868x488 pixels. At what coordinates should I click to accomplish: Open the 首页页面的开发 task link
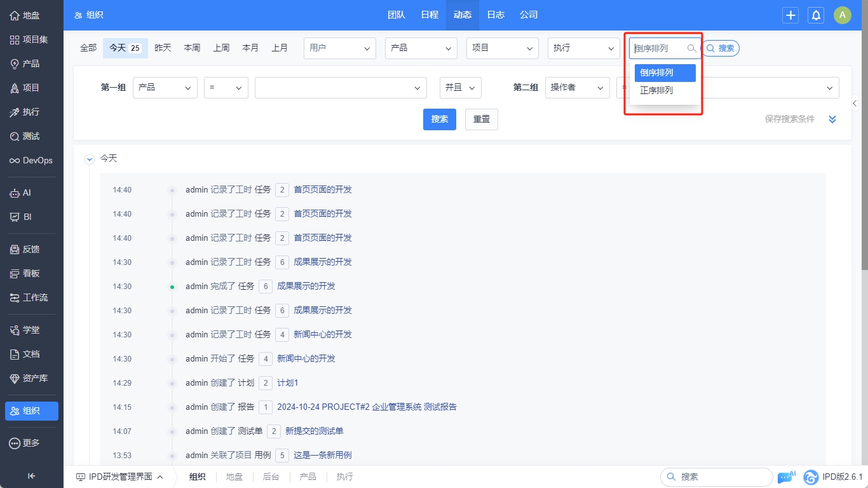(322, 190)
